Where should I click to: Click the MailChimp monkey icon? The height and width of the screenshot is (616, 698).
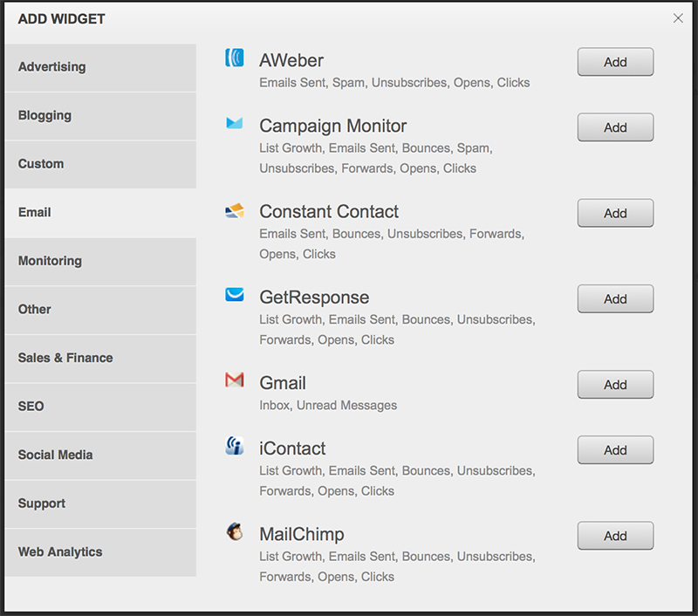click(234, 531)
